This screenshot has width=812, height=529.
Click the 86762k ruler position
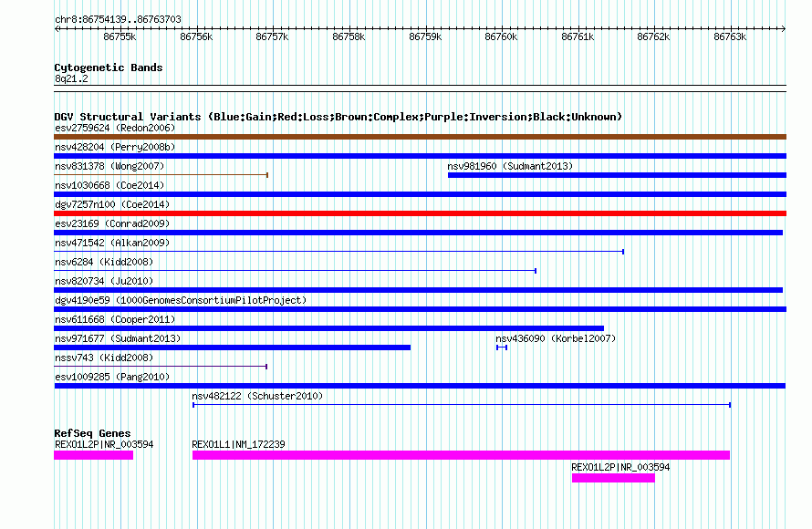click(x=653, y=36)
